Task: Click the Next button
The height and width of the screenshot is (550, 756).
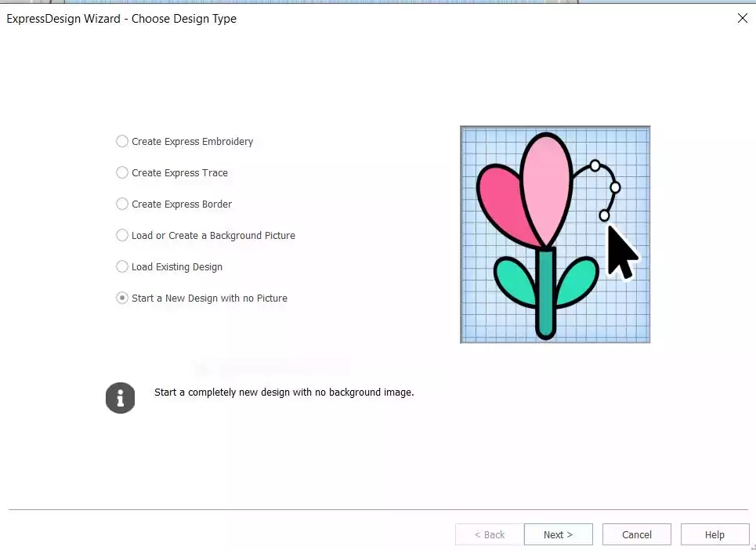Action: (559, 534)
